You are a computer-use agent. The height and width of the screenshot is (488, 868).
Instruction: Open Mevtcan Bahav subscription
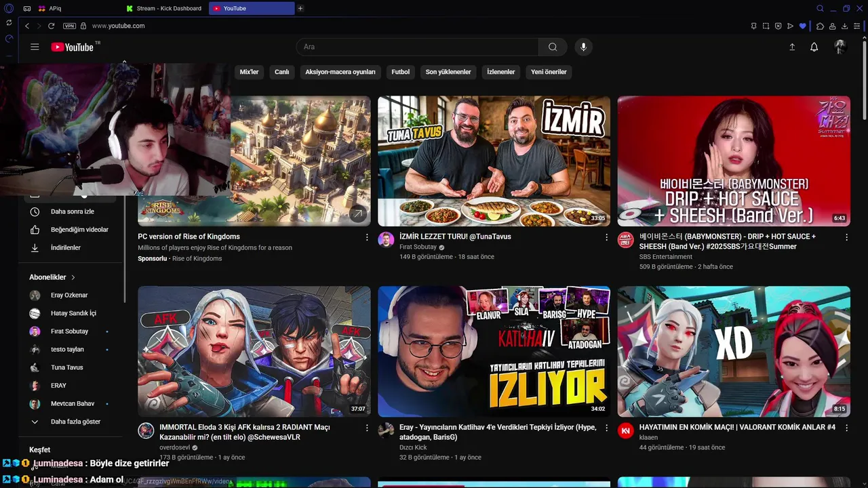point(72,404)
